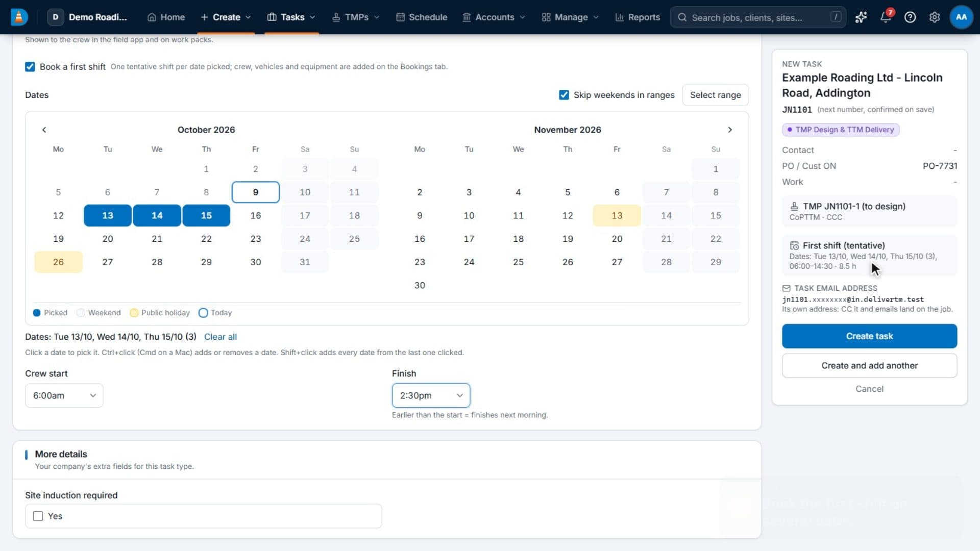The height and width of the screenshot is (551, 980).
Task: Click the D workspace badge
Action: pos(56,17)
